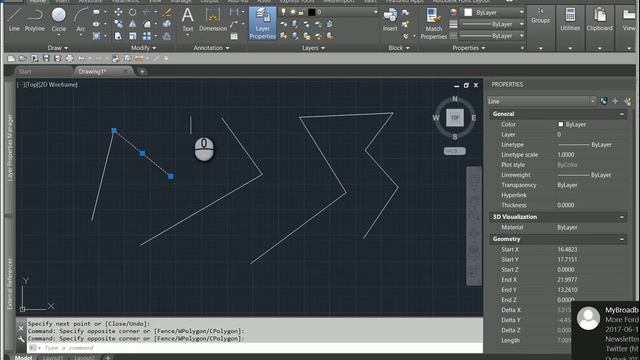Click the command line customize wrench
This screenshot has height=360, width=640.
[x=21, y=339]
